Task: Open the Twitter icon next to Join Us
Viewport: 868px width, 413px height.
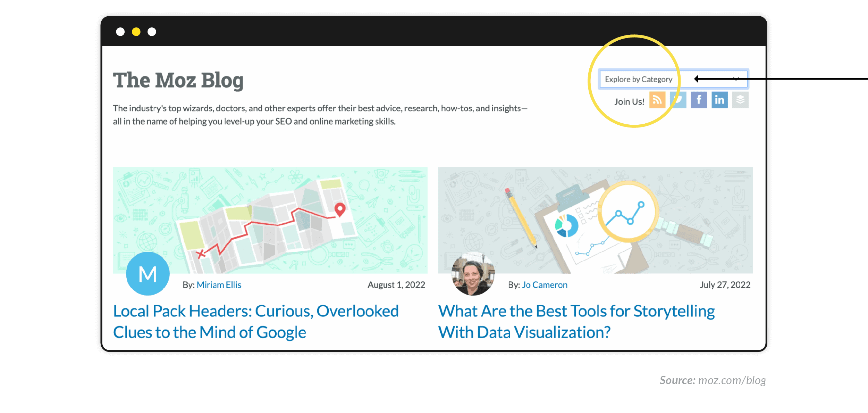Action: (678, 100)
